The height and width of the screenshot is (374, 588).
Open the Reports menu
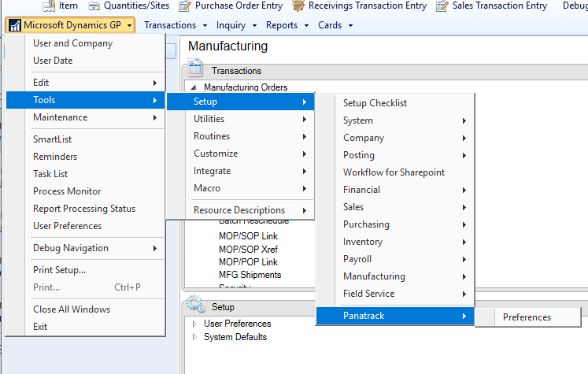(x=287, y=25)
